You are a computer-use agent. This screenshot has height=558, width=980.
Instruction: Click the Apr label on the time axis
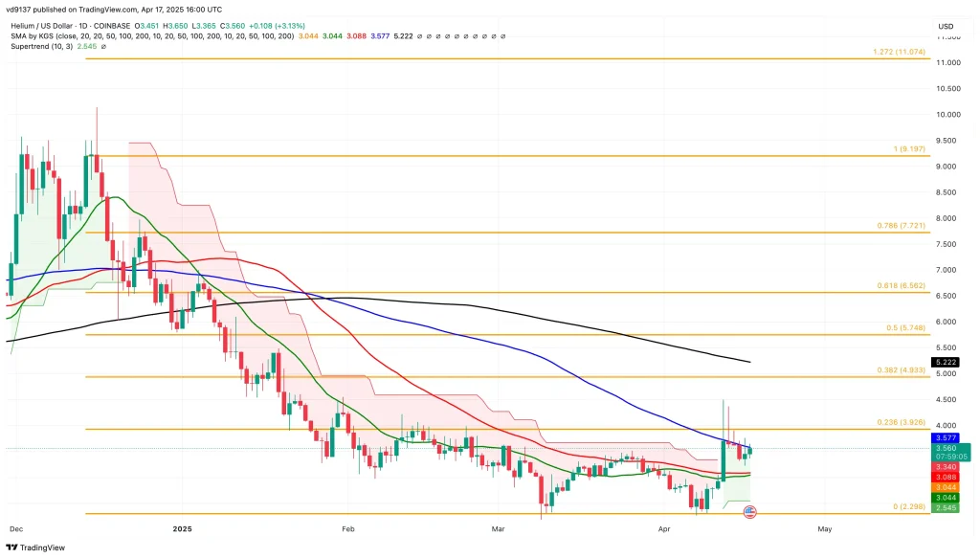[662, 527]
